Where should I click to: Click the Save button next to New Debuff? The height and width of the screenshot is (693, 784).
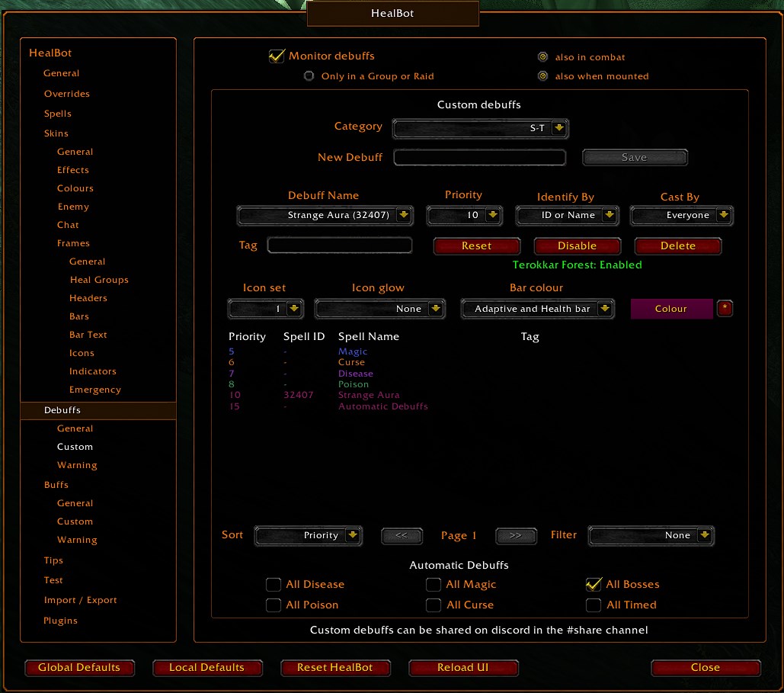click(635, 157)
